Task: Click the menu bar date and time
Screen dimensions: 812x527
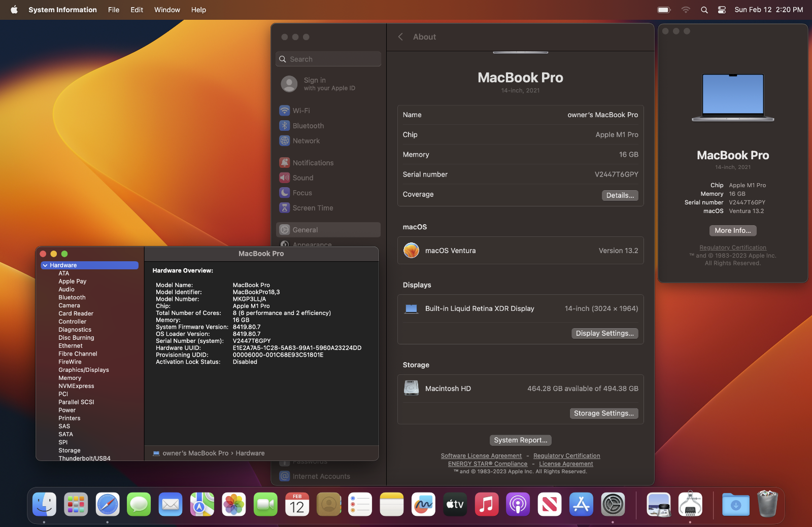Action: click(768, 10)
